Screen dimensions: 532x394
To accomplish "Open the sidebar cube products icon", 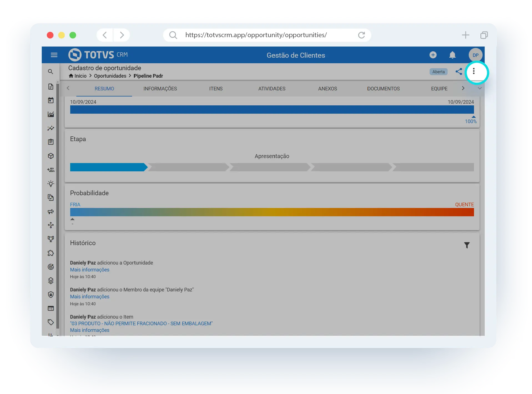I will click(x=51, y=156).
